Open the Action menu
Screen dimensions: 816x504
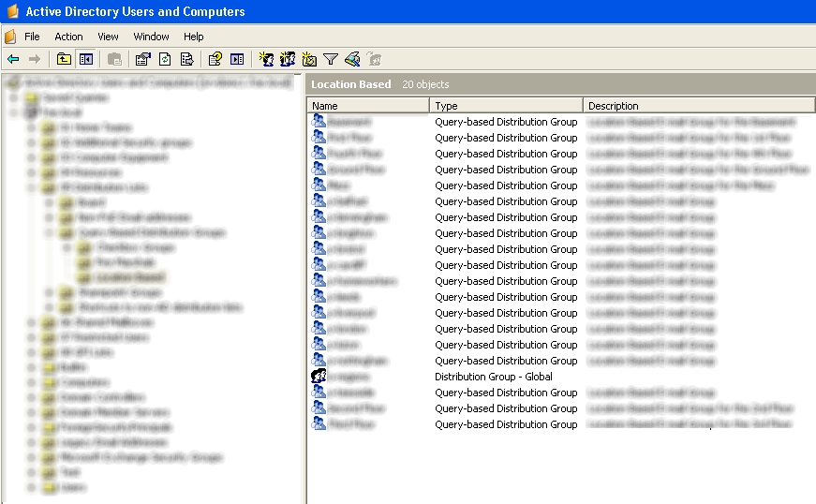tap(68, 37)
